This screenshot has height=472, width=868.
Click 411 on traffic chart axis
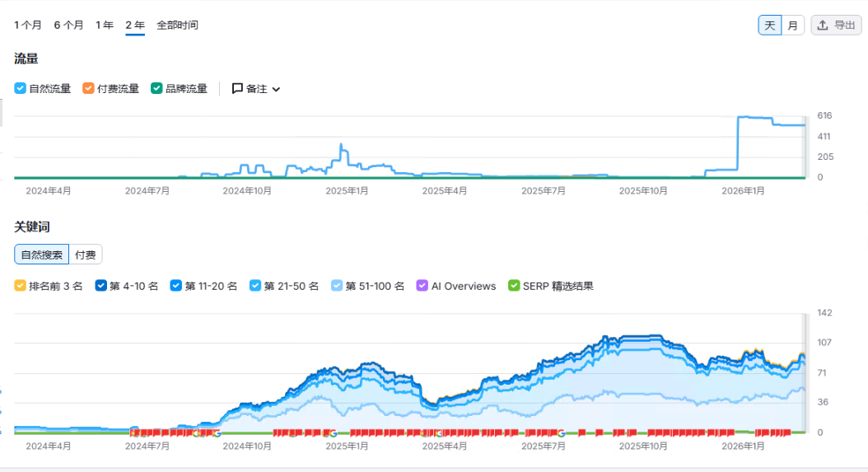click(824, 136)
